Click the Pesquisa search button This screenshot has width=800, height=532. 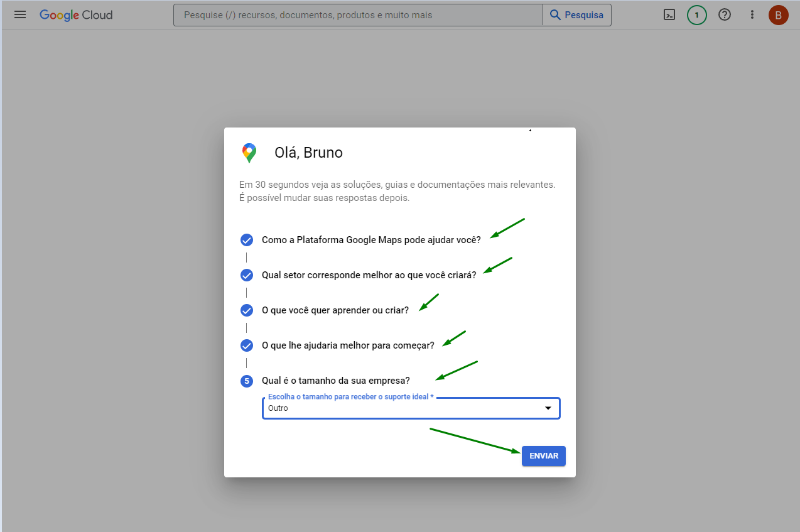pos(577,15)
